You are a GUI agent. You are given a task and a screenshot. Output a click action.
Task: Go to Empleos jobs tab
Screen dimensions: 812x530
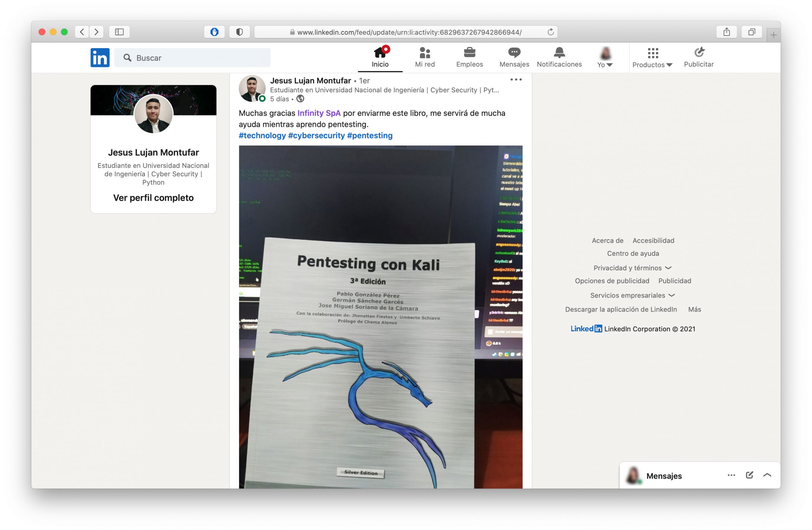pos(469,57)
